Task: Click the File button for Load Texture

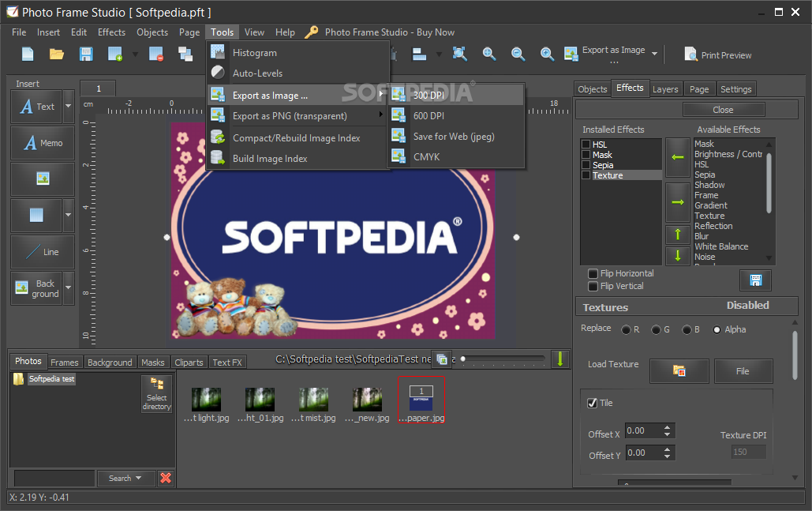Action: pos(743,371)
